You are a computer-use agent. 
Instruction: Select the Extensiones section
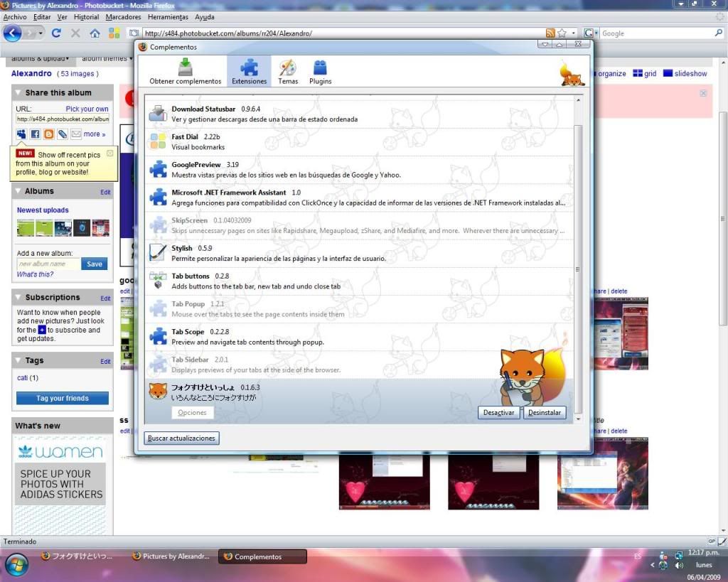(250, 72)
